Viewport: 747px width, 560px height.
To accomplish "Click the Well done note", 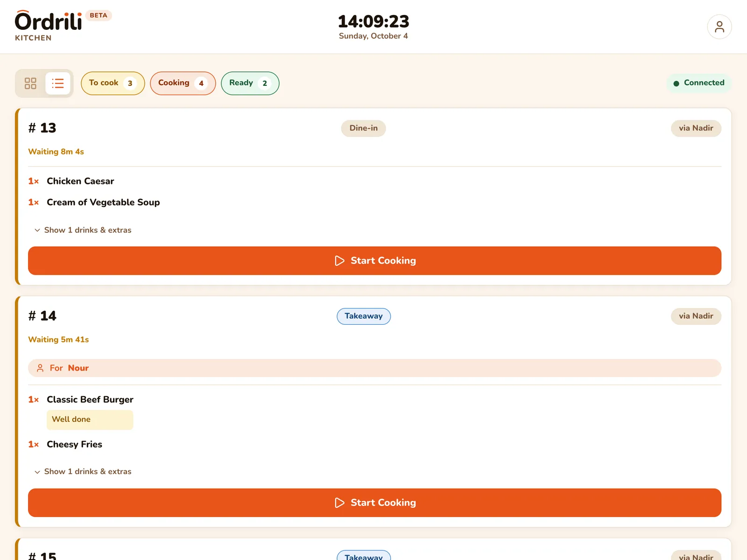I will 90,420.
